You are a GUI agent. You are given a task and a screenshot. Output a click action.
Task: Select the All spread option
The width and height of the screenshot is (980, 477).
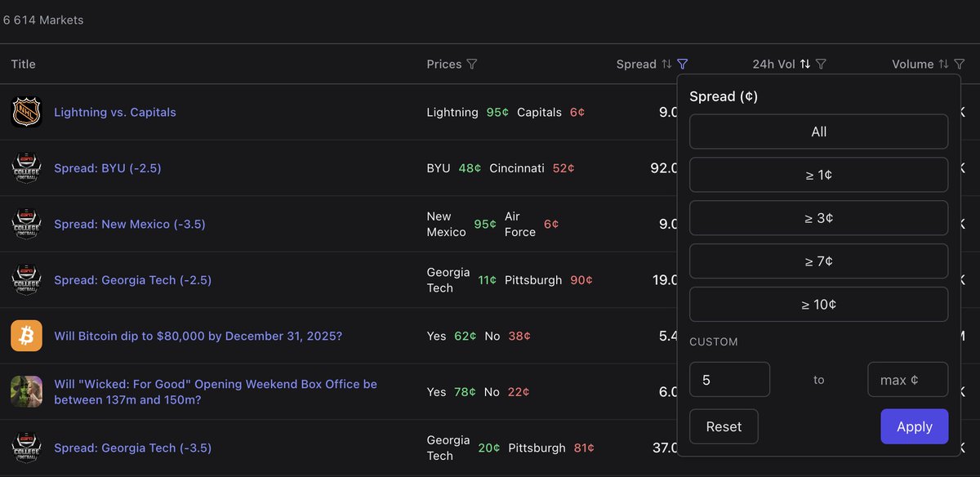pyautogui.click(x=818, y=132)
